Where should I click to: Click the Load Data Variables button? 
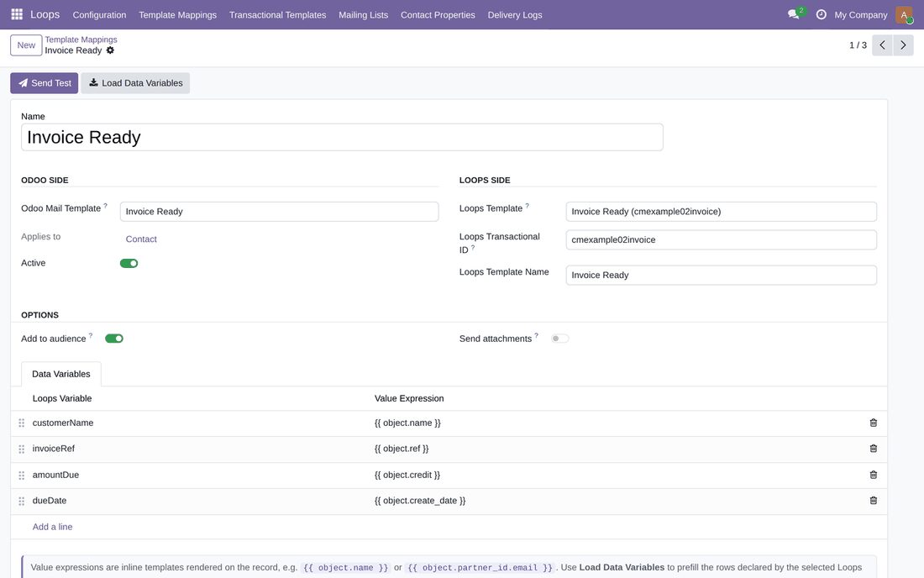tap(135, 83)
